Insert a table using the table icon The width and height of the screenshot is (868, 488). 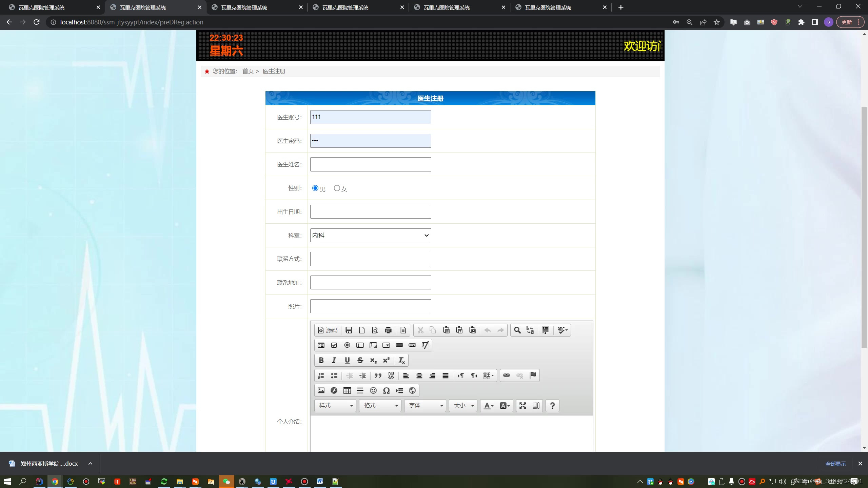click(347, 390)
